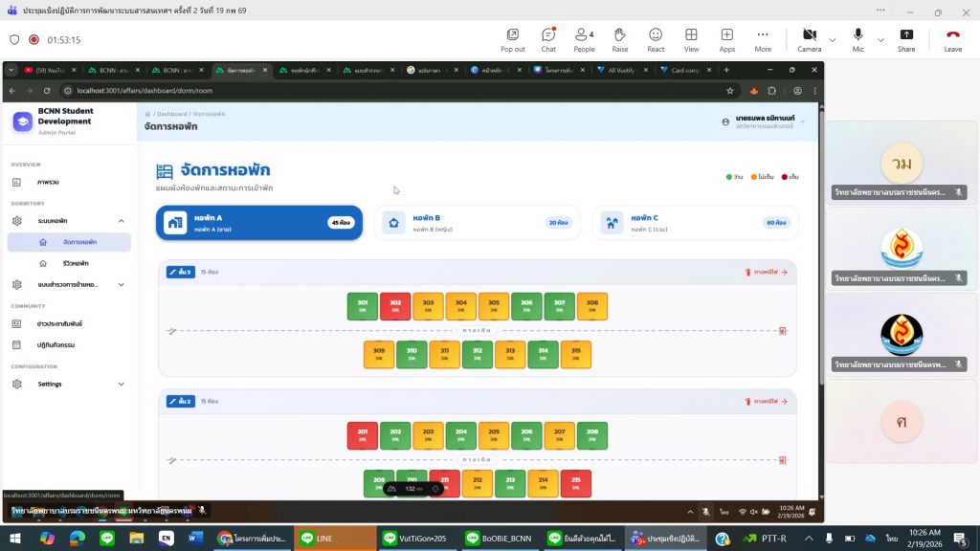
Task: Click the Share screen icon
Action: (906, 39)
